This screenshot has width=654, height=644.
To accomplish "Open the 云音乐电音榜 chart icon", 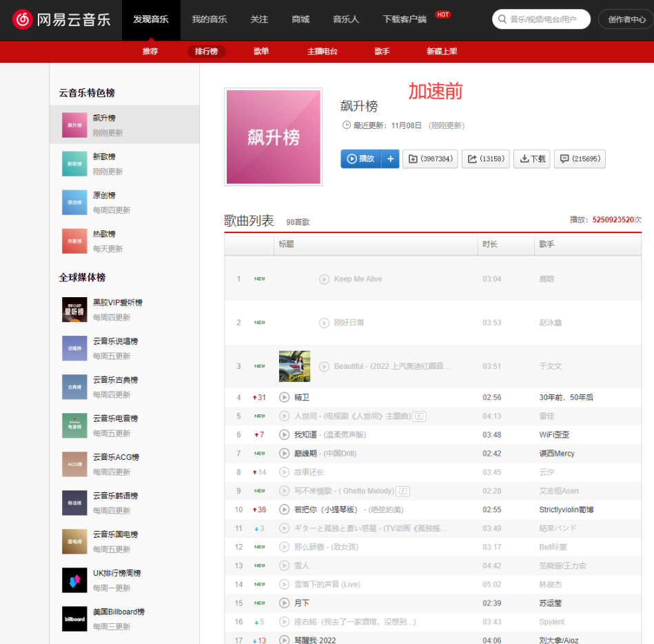I will [74, 425].
